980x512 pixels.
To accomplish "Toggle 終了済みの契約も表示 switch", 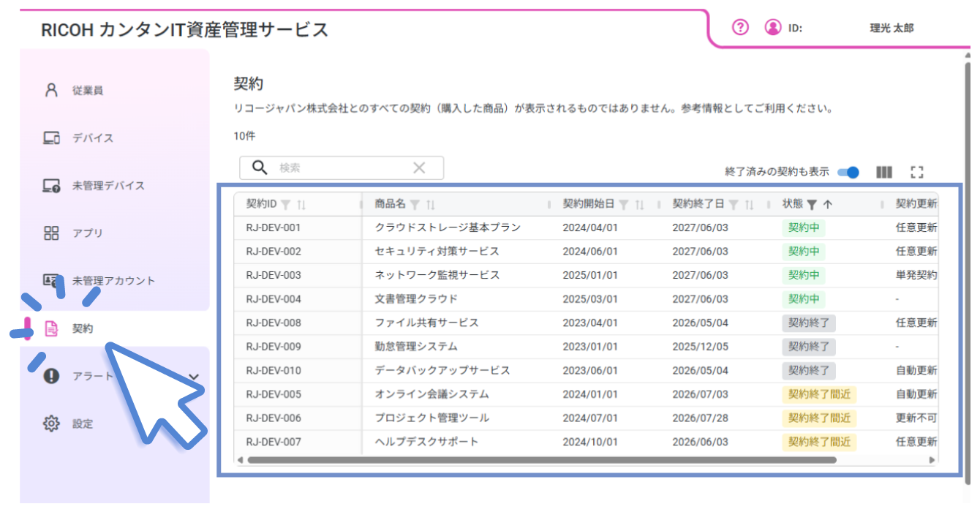I will click(x=848, y=173).
